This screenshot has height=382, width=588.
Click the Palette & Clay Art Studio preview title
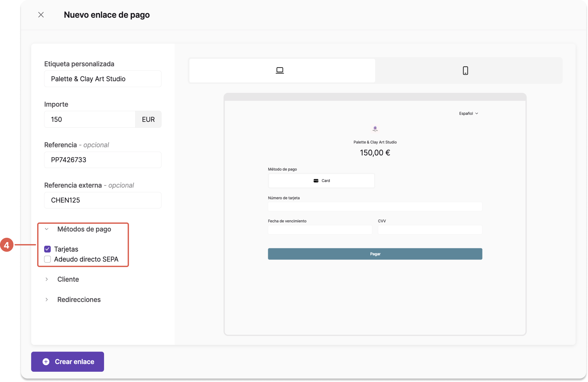tap(375, 142)
